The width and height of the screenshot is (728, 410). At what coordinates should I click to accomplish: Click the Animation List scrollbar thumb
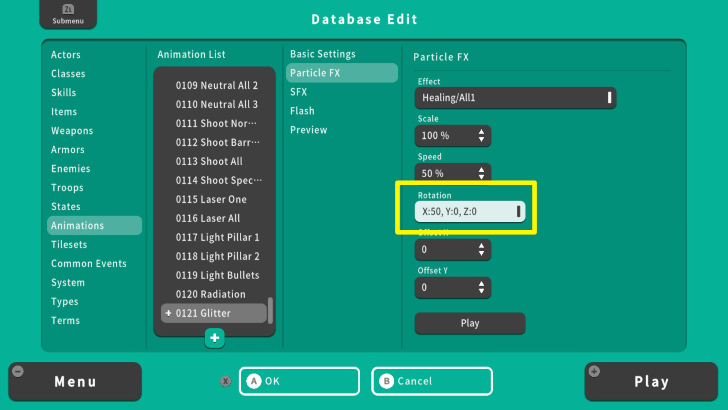pos(271,311)
